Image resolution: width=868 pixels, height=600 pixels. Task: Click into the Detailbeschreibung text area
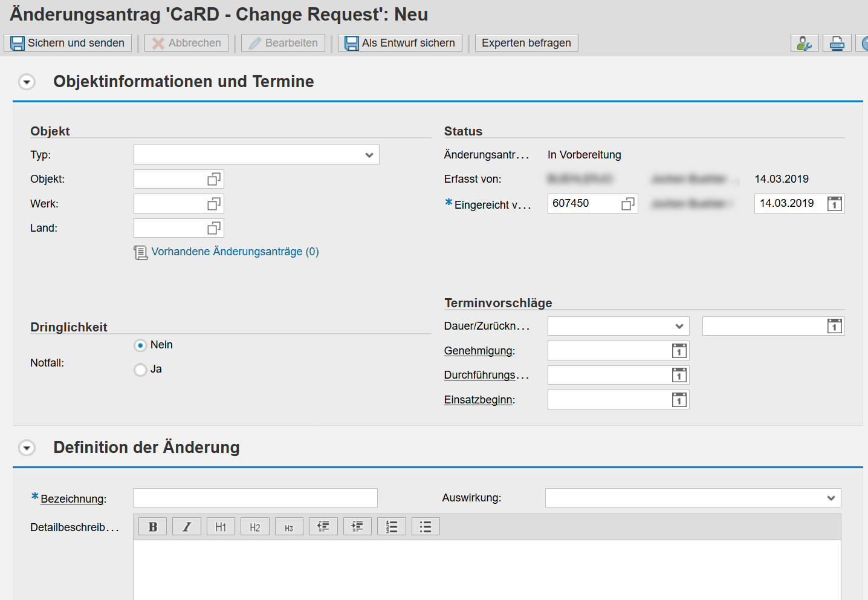point(487,570)
